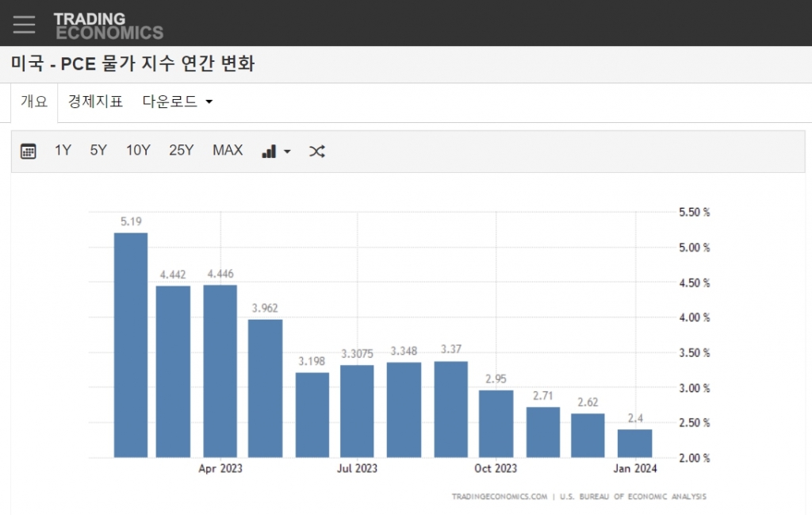
Task: Click the TRADINGECONOMICS.COM source credit
Action: 499,497
